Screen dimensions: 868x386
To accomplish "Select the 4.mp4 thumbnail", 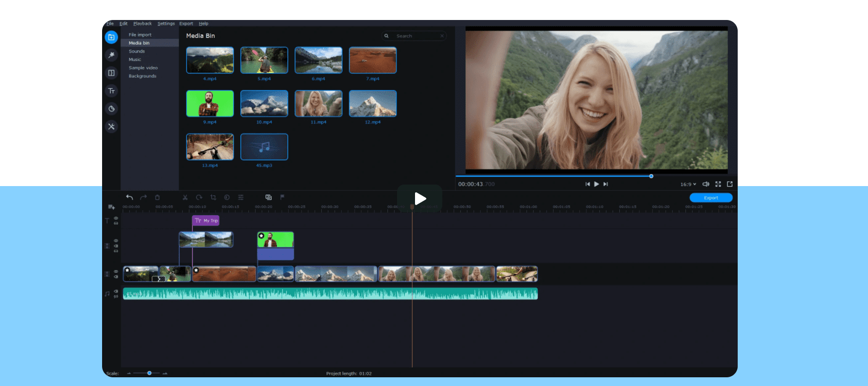I will click(x=210, y=60).
